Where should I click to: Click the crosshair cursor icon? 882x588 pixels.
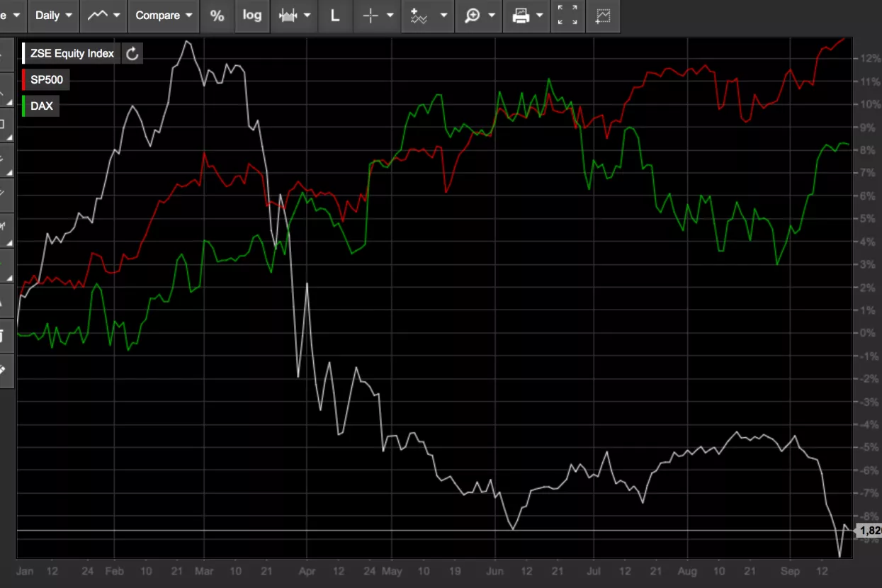pyautogui.click(x=371, y=16)
